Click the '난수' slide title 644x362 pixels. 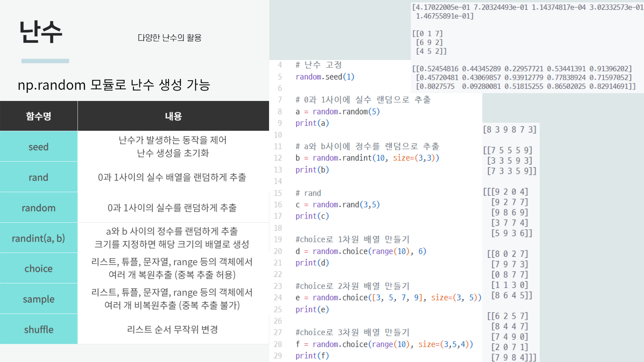(x=41, y=32)
